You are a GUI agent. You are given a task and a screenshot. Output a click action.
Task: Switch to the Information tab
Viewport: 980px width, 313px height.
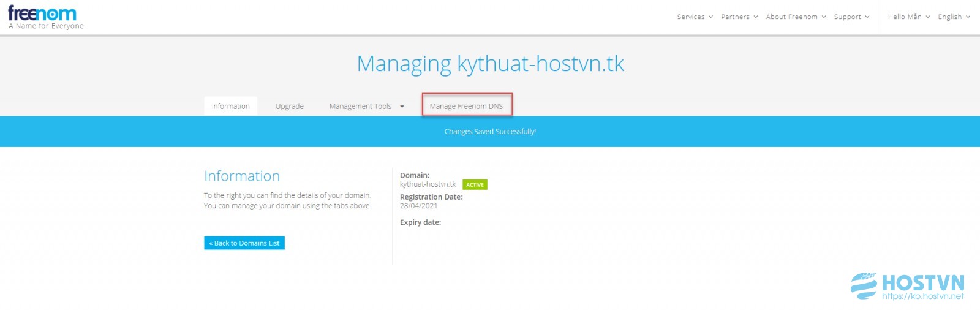tap(231, 106)
